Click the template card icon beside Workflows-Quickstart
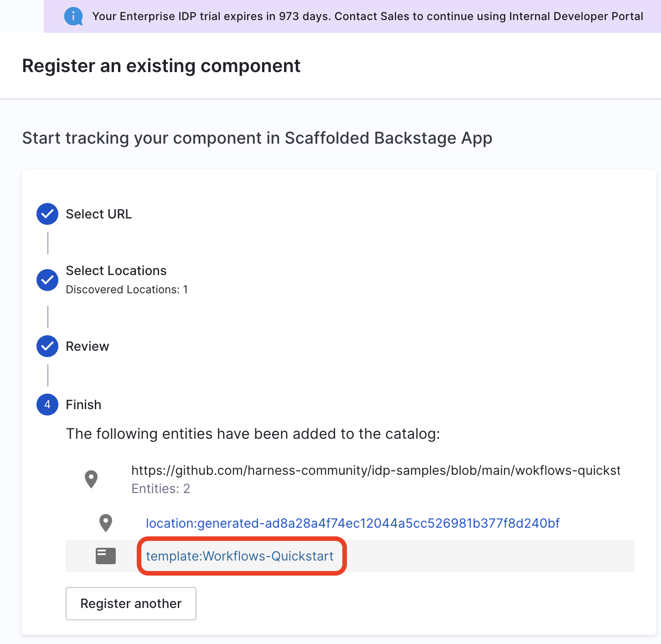The height and width of the screenshot is (644, 661). click(106, 556)
